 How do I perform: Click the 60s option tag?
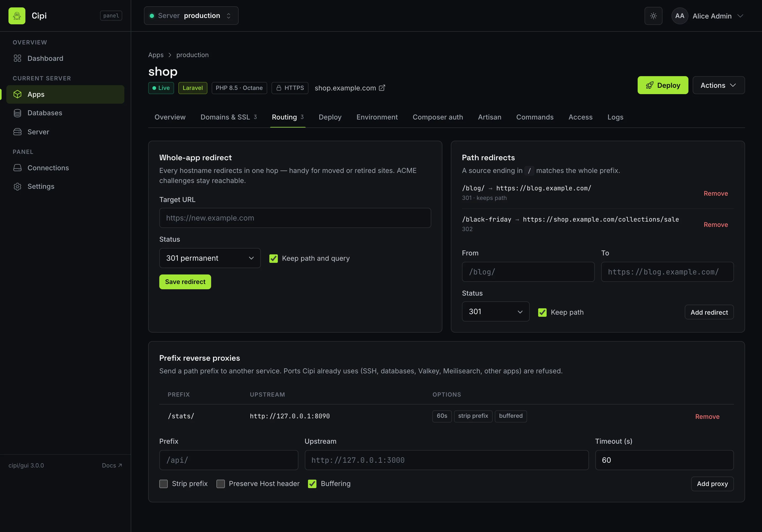(x=442, y=416)
